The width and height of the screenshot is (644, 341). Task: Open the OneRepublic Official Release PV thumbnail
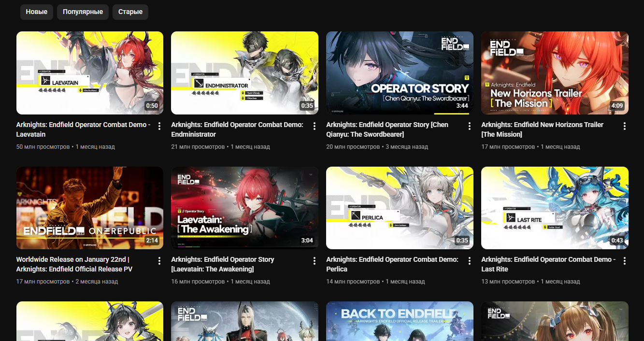(x=90, y=208)
